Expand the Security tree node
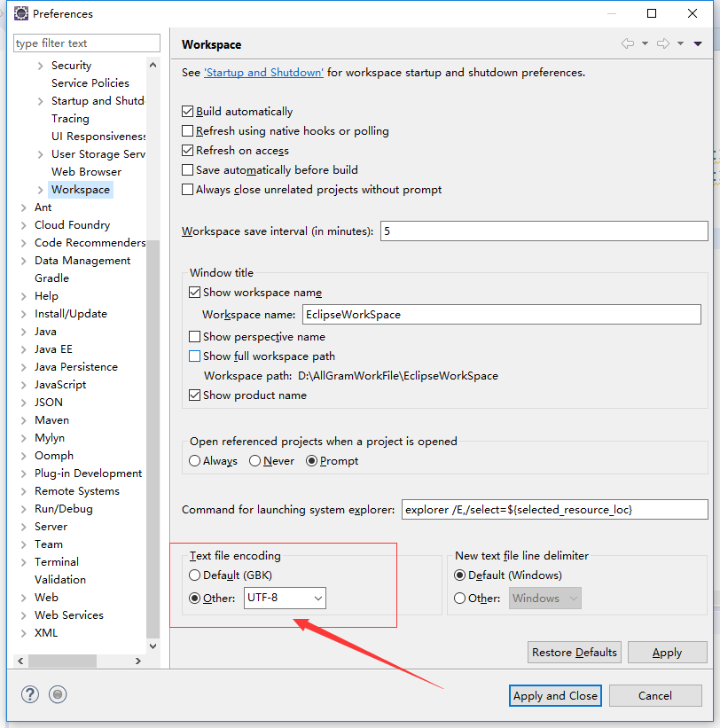The height and width of the screenshot is (728, 720). pos(41,66)
